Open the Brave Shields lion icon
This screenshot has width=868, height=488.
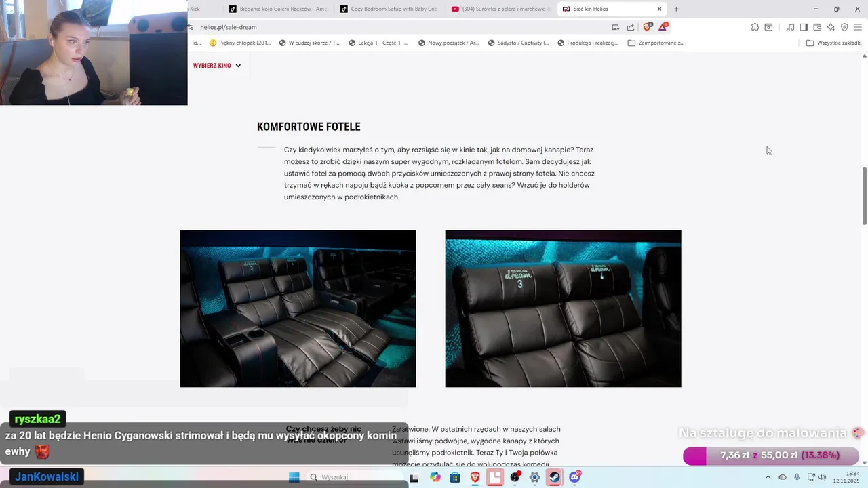[647, 27]
